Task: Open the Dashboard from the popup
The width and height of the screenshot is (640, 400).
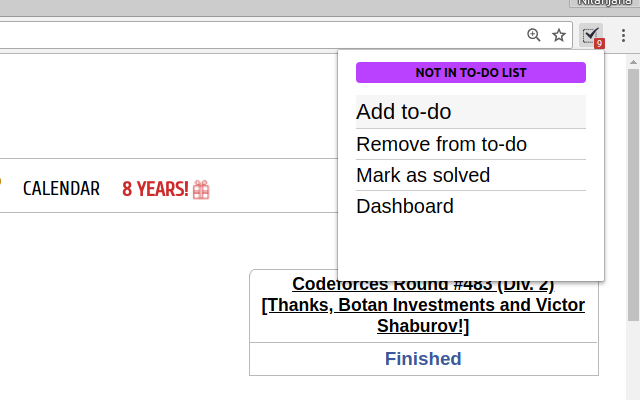Action: (471, 206)
